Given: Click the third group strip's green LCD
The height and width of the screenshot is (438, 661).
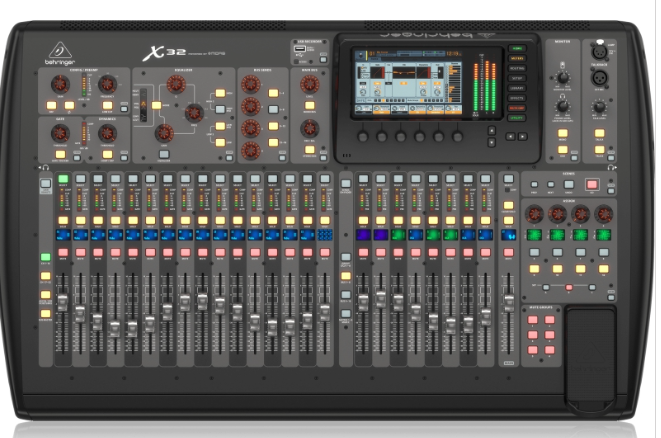Looking at the screenshot, I should pyautogui.click(x=398, y=235).
